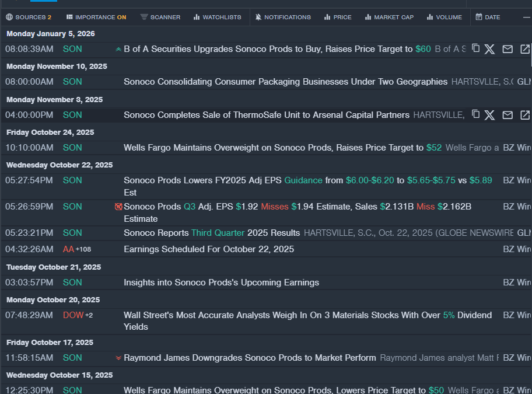Click the minimize dash at toolbar end
The width and height of the screenshot is (532, 394).
pos(527,18)
